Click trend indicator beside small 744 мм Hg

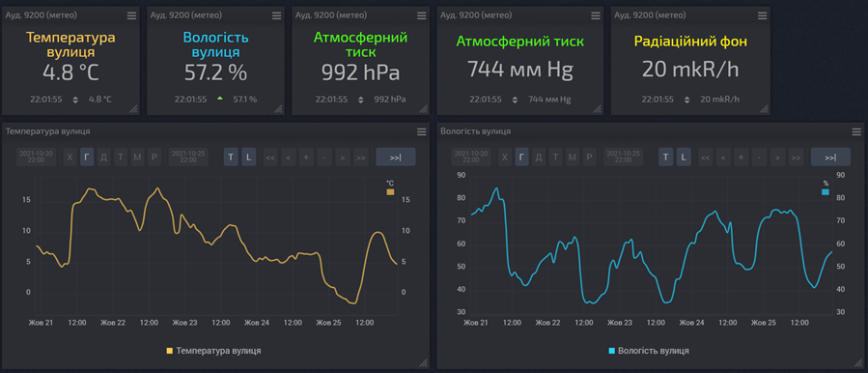point(516,100)
